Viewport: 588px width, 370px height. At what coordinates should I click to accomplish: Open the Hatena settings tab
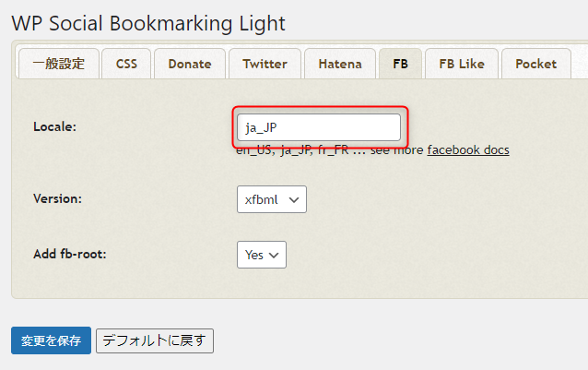point(340,64)
